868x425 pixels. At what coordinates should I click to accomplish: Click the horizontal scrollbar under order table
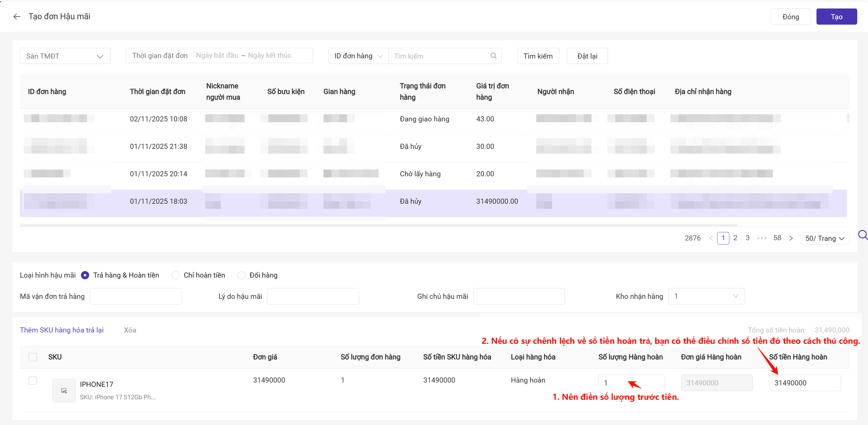(378, 225)
